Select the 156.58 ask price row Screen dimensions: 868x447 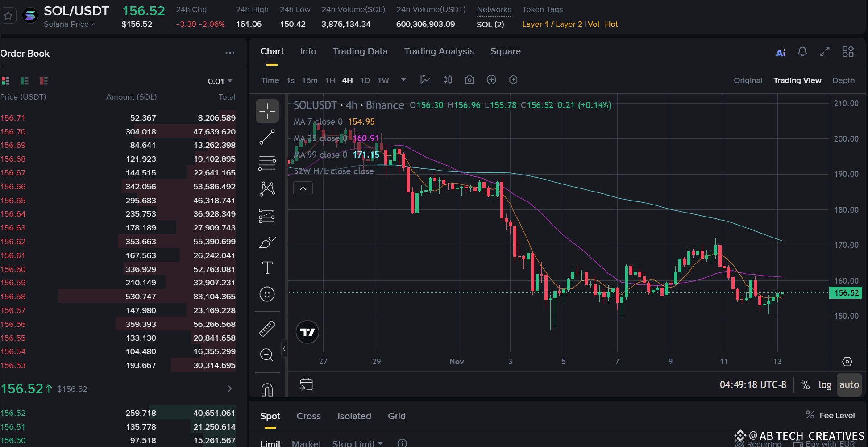click(118, 297)
